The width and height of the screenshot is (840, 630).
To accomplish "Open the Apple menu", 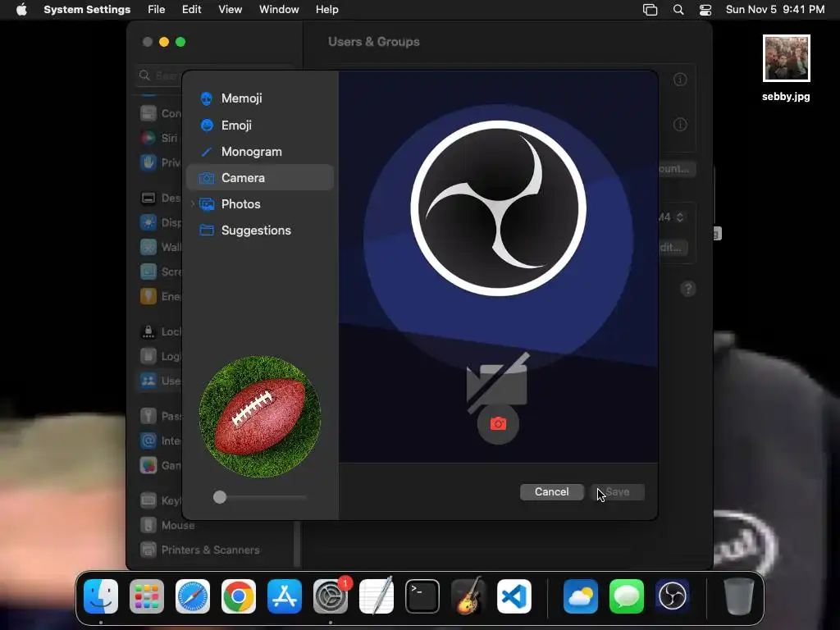I will [x=21, y=10].
